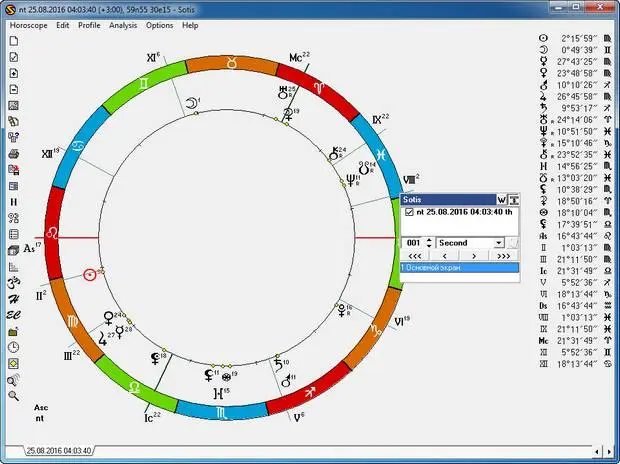Click the W button in Sotis panel
Screen dimensions: 620x464
(501, 199)
